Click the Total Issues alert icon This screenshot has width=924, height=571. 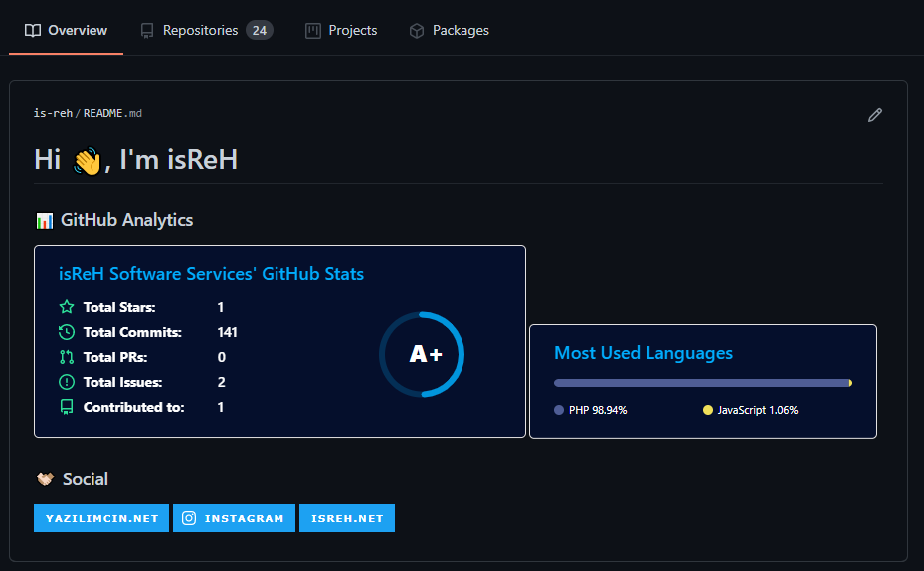point(67,382)
